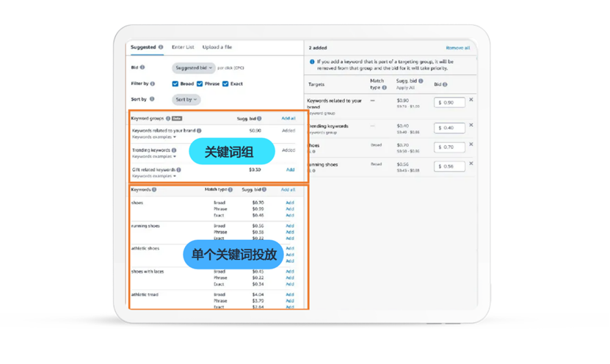Switch to the Enter List tab
Image resolution: width=610 pixels, height=364 pixels.
tap(183, 47)
